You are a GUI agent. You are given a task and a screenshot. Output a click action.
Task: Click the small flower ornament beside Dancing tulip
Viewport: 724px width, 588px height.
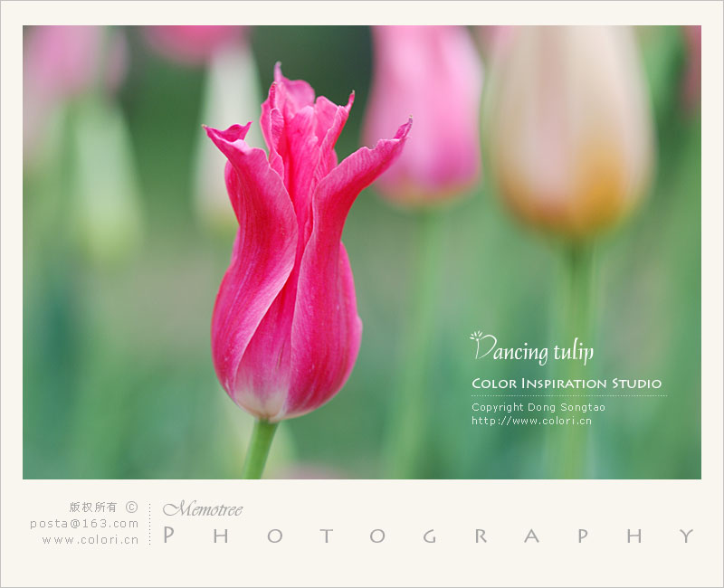coord(476,337)
